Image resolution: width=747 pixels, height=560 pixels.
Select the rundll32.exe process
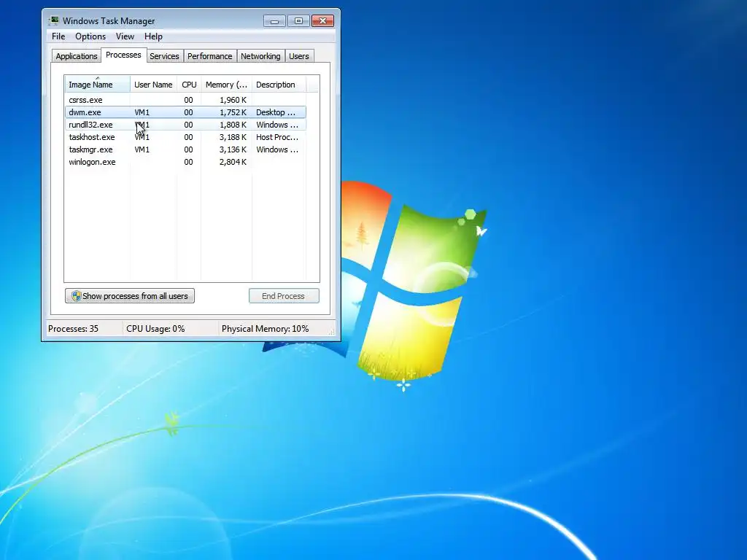(x=185, y=125)
